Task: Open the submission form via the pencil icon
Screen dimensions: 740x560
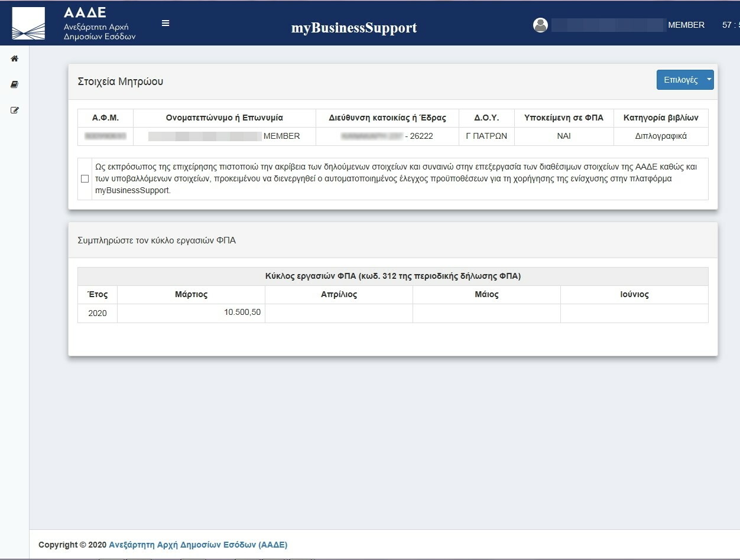Action: [x=14, y=110]
